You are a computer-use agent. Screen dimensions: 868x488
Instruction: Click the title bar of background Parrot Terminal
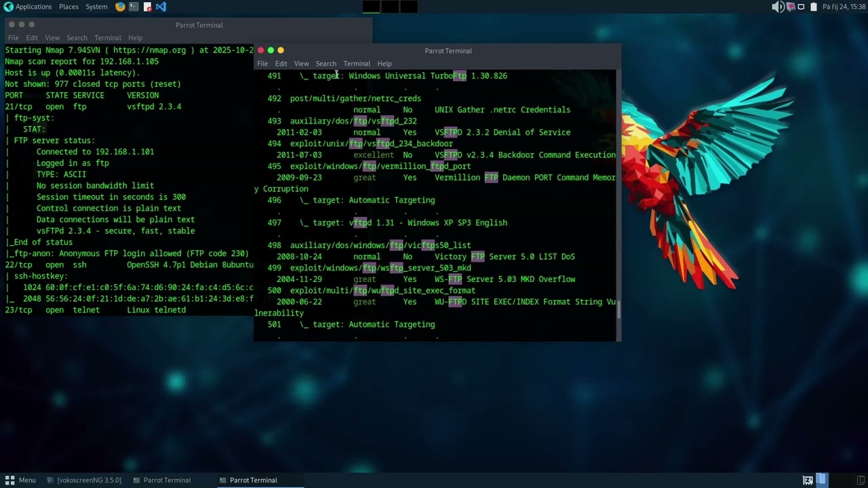(189, 25)
